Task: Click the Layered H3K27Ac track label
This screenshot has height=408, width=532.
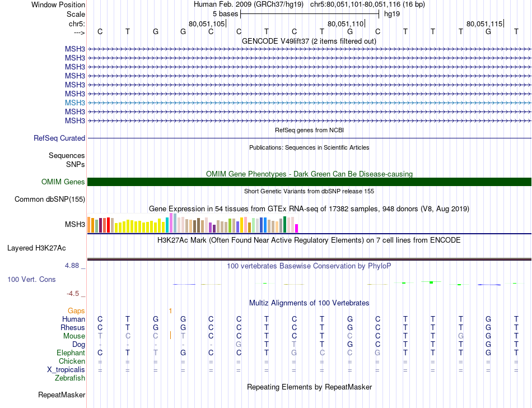Action: [36, 248]
